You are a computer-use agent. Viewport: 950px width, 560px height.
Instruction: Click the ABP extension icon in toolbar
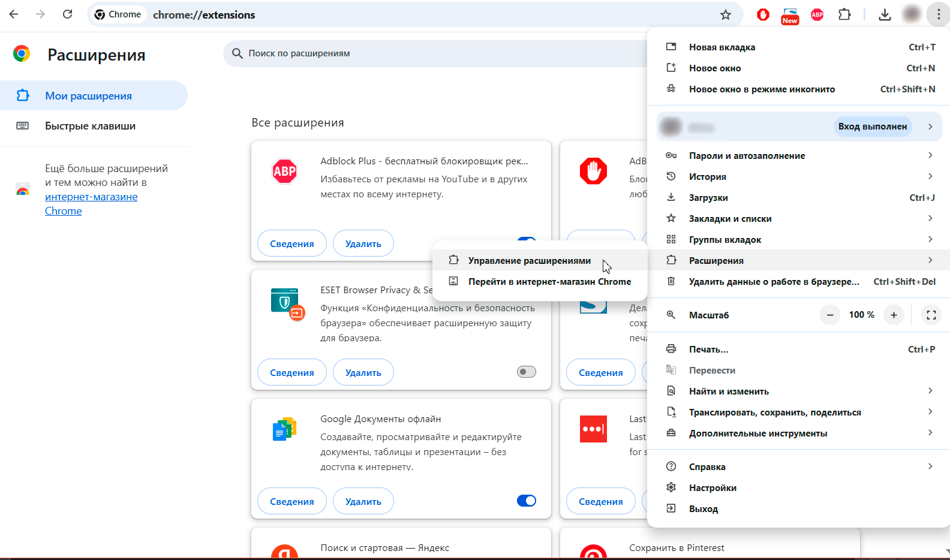pos(817,15)
